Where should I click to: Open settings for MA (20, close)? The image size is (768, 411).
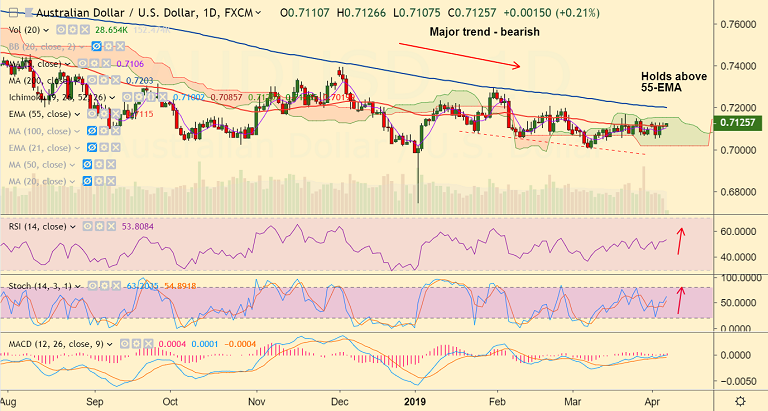click(x=99, y=181)
